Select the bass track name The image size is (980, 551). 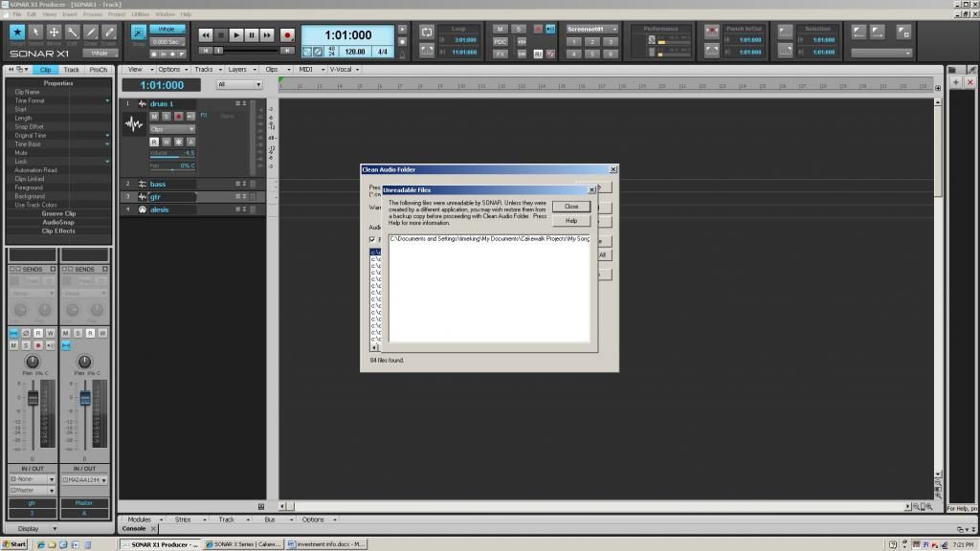pyautogui.click(x=159, y=184)
